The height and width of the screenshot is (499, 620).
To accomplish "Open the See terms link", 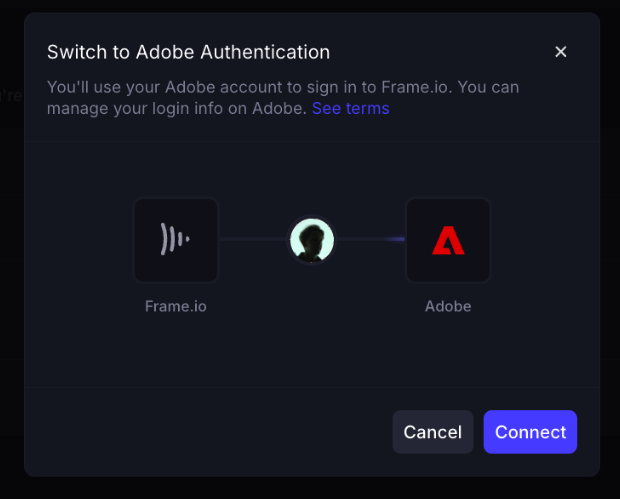I will (x=350, y=108).
